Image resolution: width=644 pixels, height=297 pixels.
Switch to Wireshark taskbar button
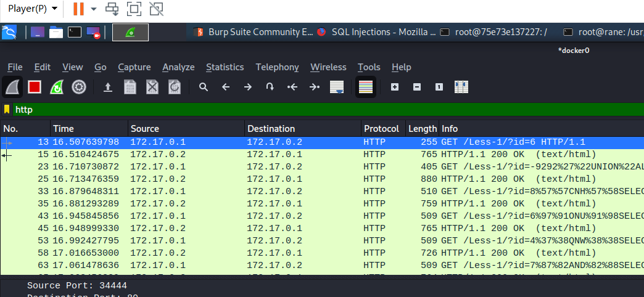[131, 32]
